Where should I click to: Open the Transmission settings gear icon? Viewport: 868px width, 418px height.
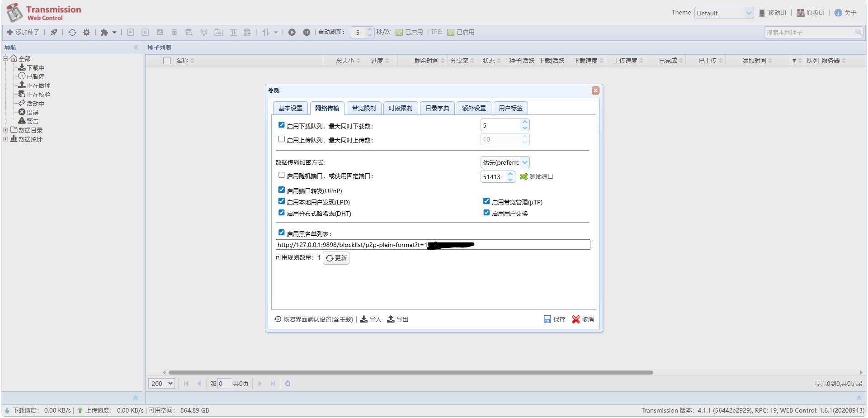coord(86,32)
